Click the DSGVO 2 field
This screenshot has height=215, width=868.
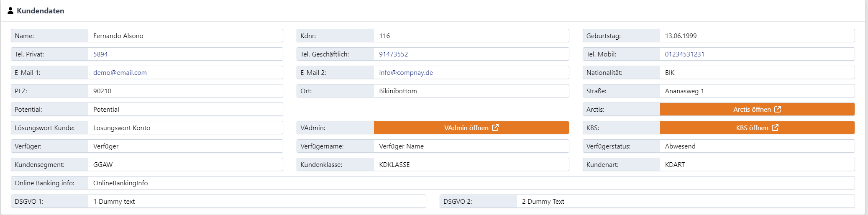tap(685, 201)
